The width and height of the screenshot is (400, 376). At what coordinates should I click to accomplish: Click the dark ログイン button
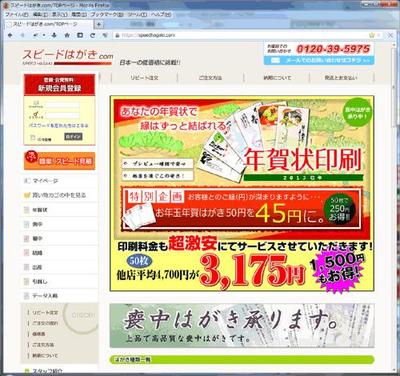73,137
